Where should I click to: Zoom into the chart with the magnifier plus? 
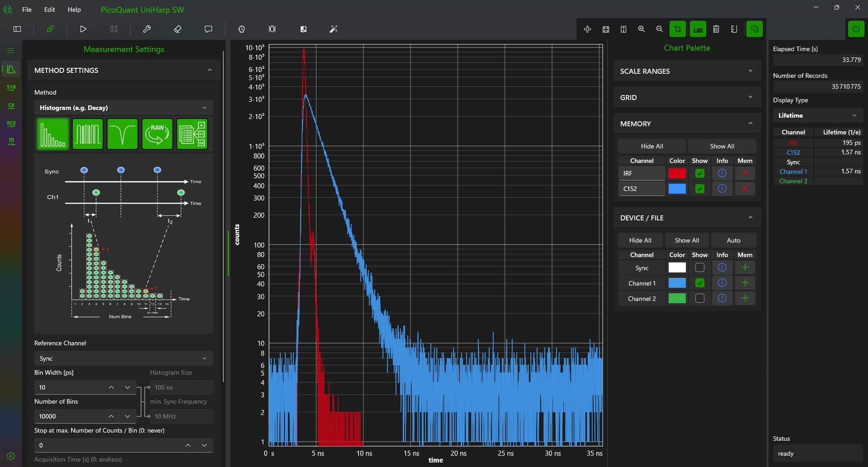[642, 29]
